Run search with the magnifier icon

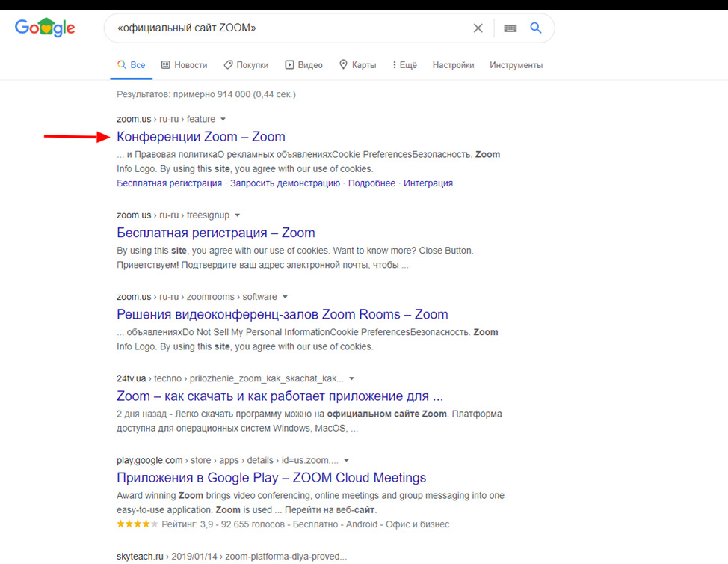(x=536, y=28)
